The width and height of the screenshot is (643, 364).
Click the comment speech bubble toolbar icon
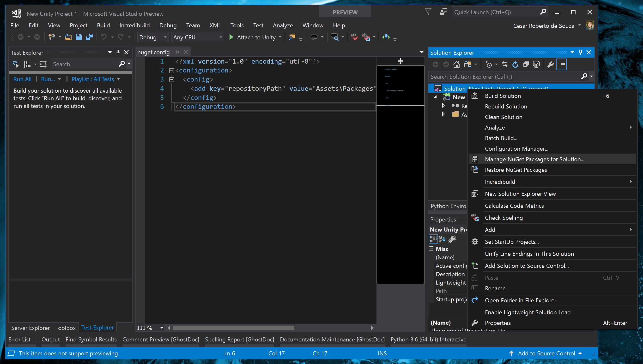pos(314,37)
